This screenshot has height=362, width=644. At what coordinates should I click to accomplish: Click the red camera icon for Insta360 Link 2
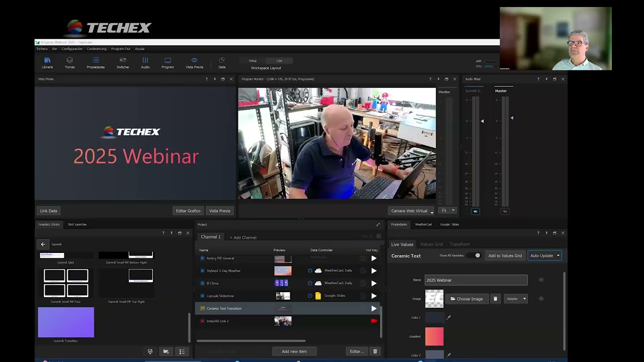[374, 321]
